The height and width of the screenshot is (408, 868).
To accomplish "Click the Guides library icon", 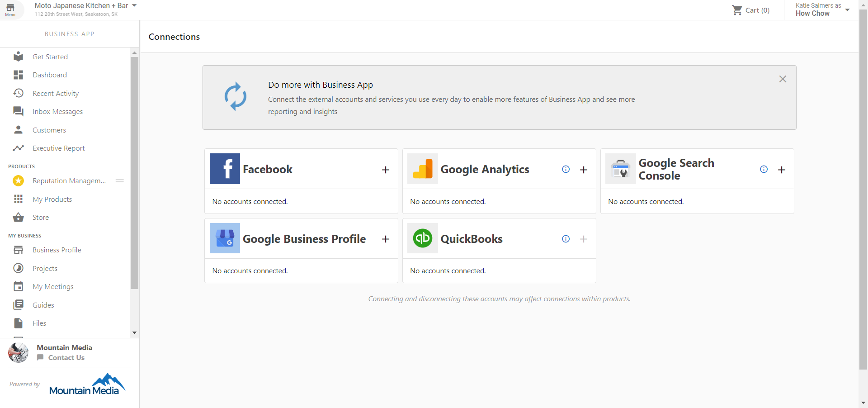I will point(18,305).
